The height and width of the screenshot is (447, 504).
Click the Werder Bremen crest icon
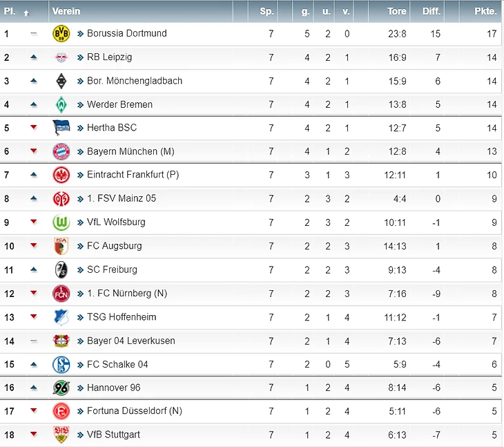61,104
